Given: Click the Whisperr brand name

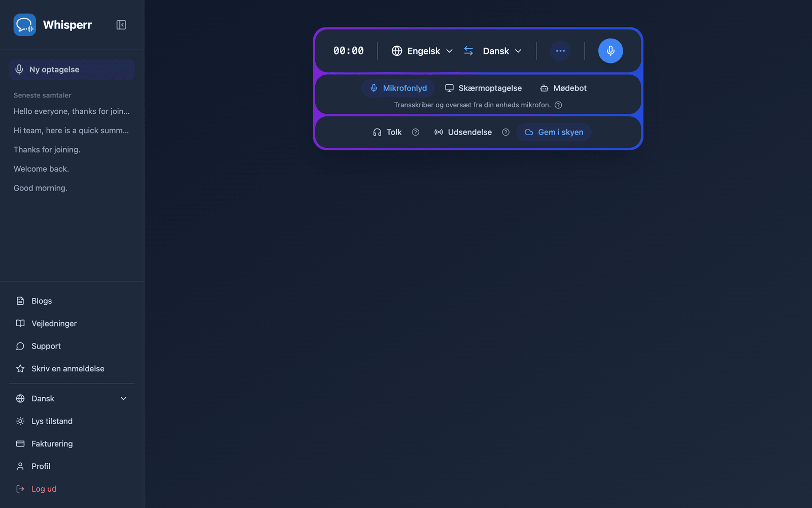Looking at the screenshot, I should (x=67, y=25).
